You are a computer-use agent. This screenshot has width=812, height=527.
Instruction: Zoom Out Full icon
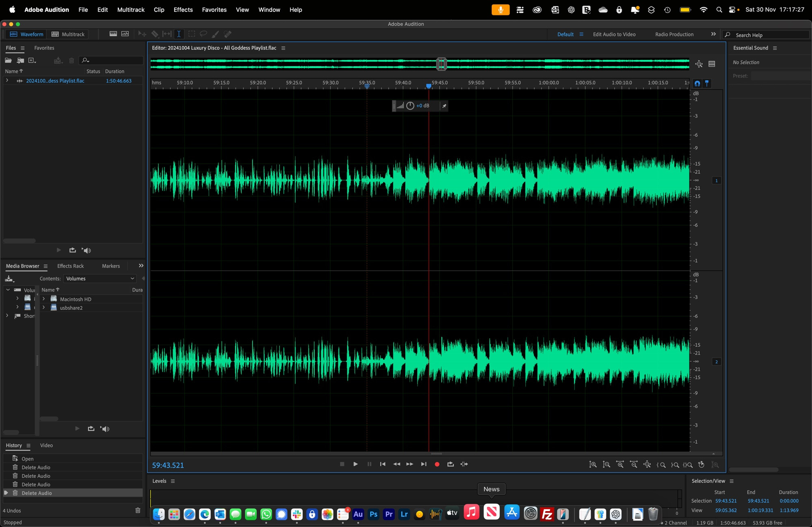click(x=647, y=464)
